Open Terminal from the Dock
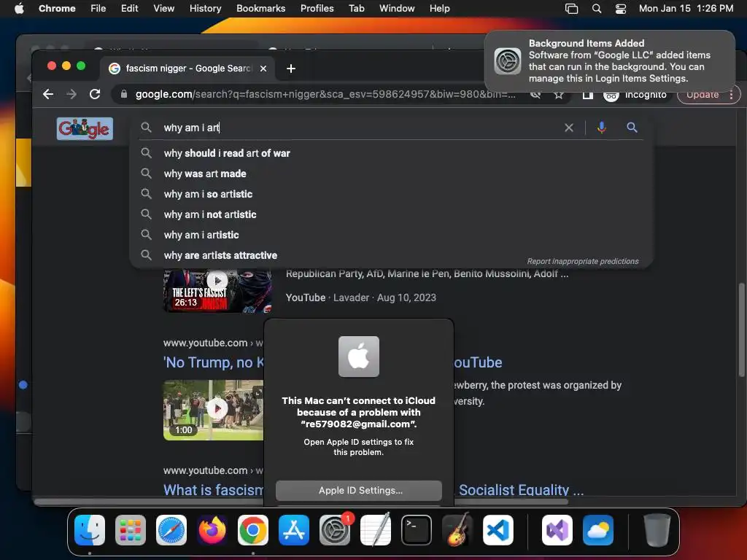The height and width of the screenshot is (560, 747). click(417, 530)
